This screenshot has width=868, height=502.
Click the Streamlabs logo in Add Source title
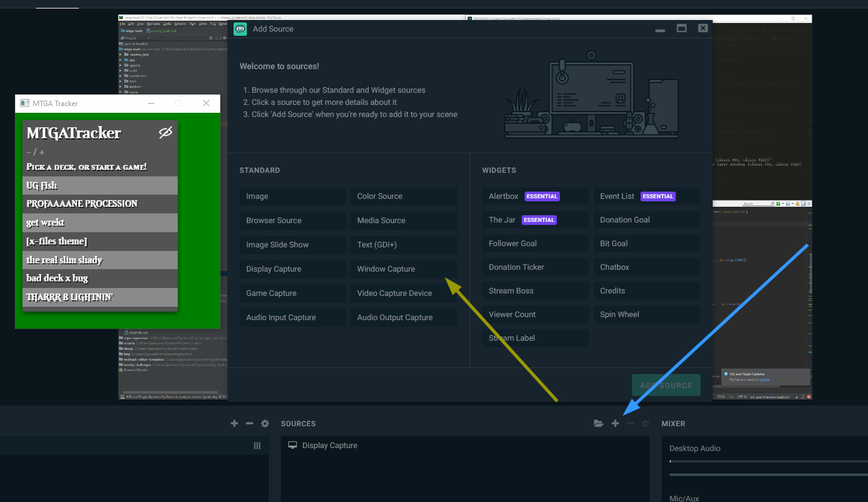[240, 28]
